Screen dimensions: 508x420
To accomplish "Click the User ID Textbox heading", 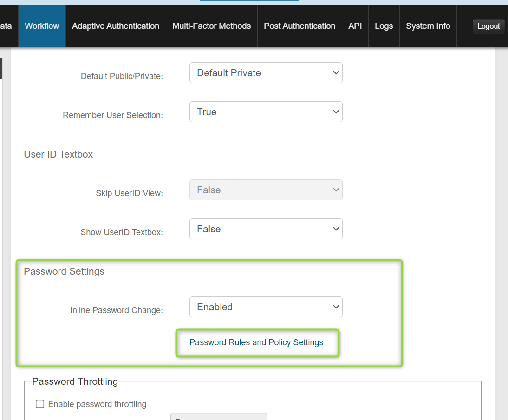I will [59, 154].
